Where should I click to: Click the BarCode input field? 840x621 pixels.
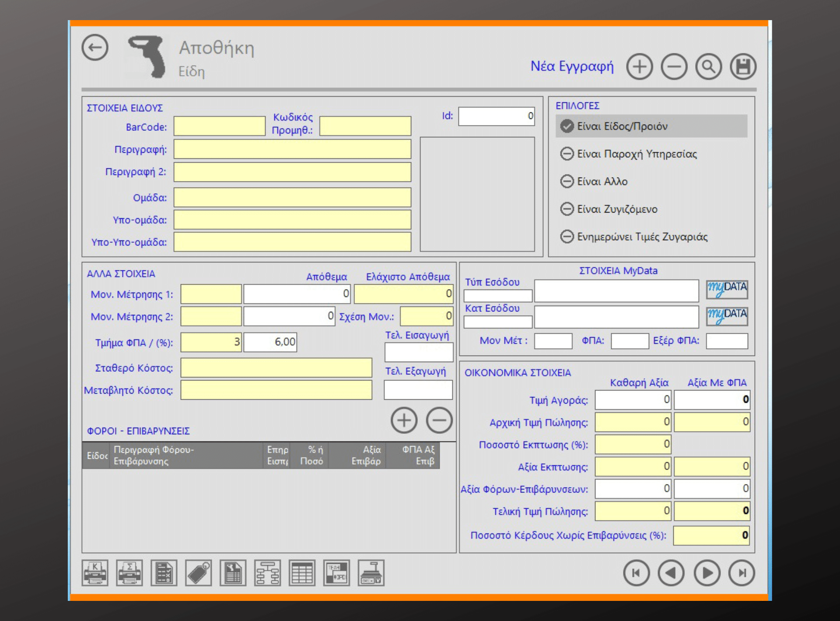219,126
